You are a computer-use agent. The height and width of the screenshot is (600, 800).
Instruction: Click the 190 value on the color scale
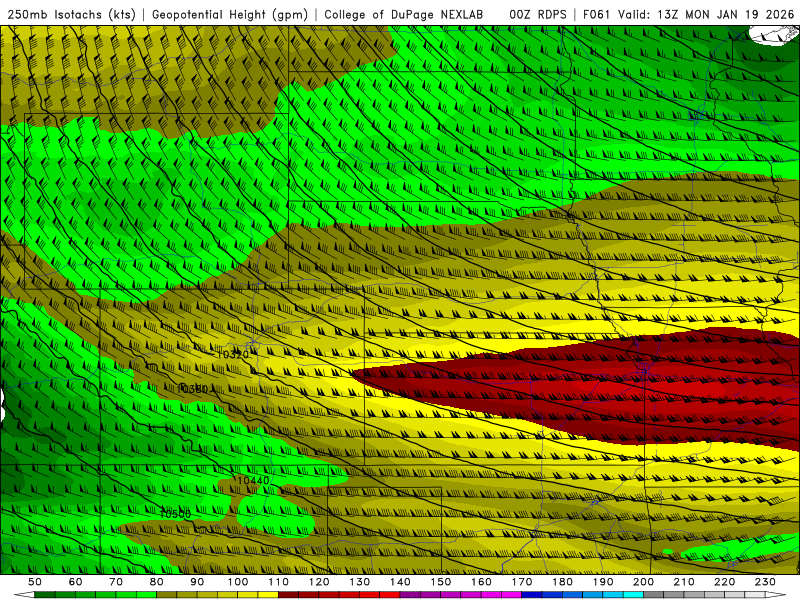603,582
